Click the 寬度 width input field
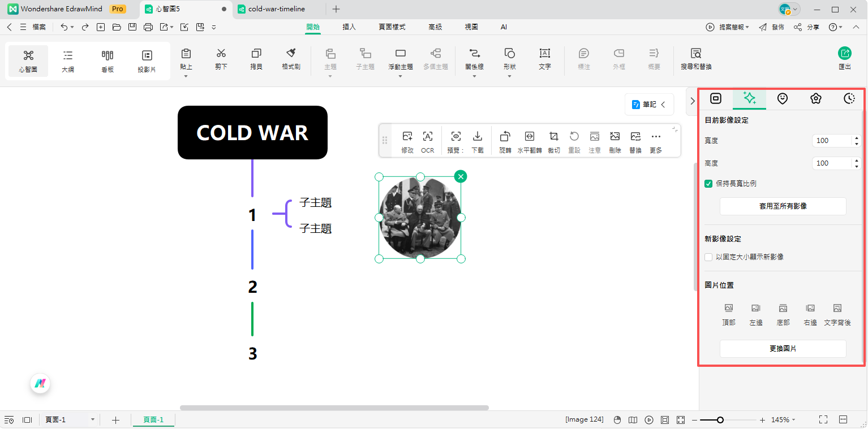The height and width of the screenshot is (429, 868). click(x=831, y=141)
